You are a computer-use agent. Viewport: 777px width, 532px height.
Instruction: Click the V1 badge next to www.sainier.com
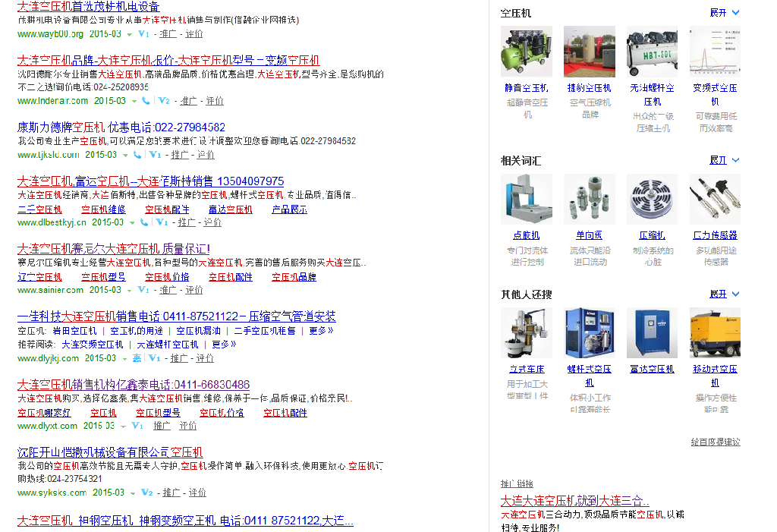pyautogui.click(x=143, y=290)
